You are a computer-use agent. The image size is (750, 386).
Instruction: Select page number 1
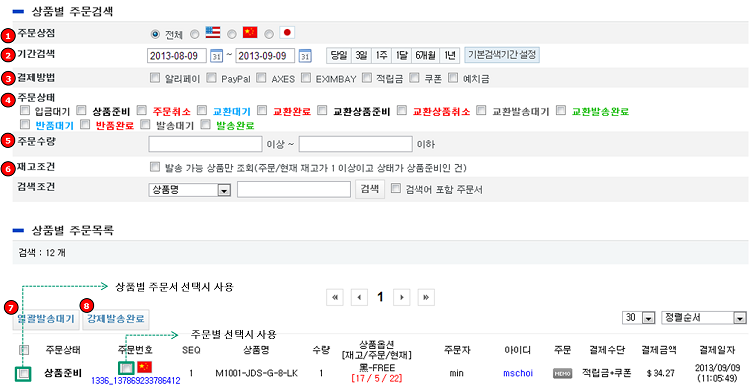click(380, 298)
